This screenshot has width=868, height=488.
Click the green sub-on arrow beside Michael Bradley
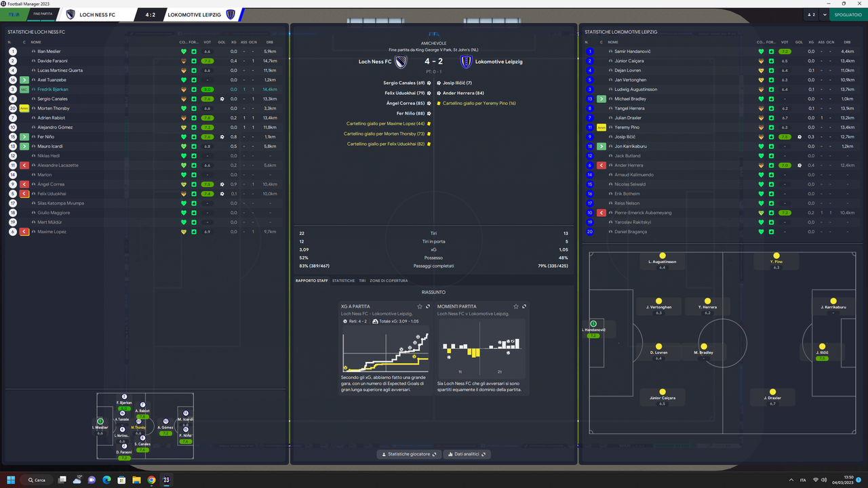601,99
